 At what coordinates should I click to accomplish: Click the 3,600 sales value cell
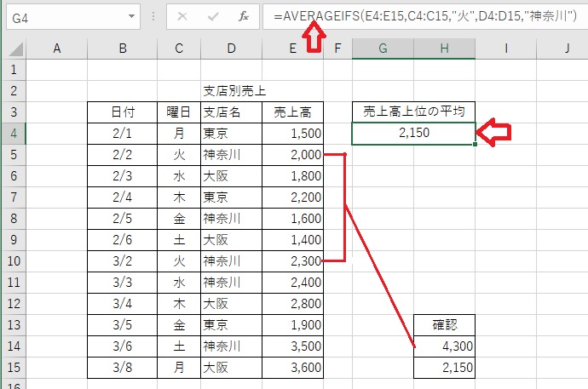pos(292,368)
